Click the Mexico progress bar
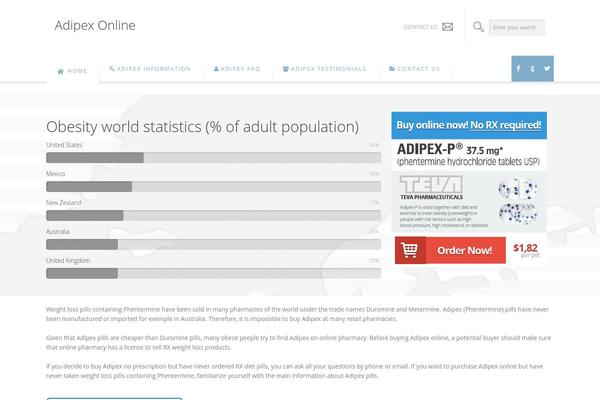Screen dimensions: 600x400 (213, 186)
